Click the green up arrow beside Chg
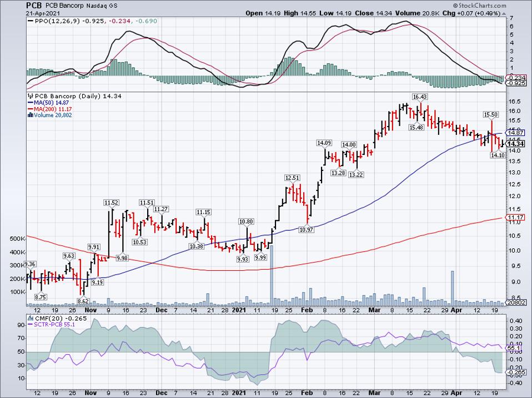 pyautogui.click(x=504, y=13)
